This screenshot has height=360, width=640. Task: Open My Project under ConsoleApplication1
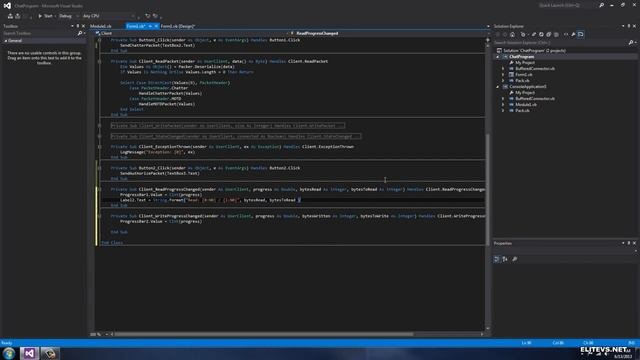coord(524,93)
